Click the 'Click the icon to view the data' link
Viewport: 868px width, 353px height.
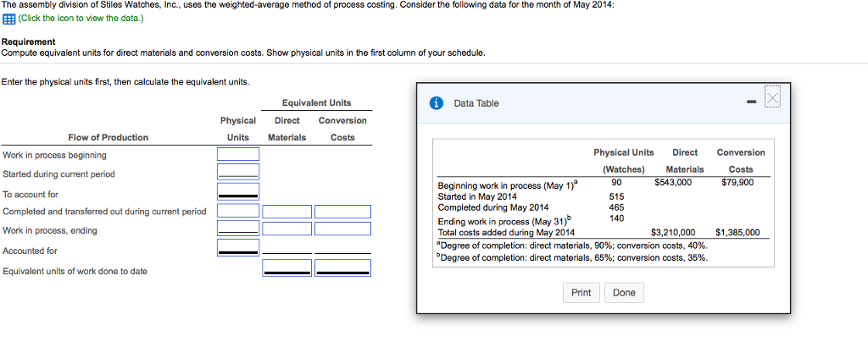tap(81, 19)
